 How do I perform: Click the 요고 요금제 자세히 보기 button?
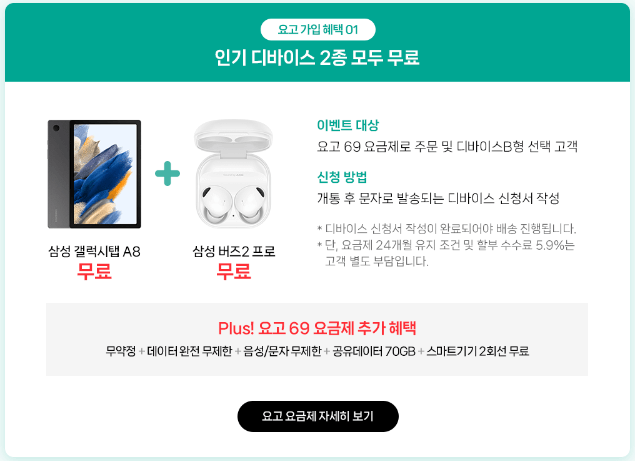pyautogui.click(x=318, y=416)
